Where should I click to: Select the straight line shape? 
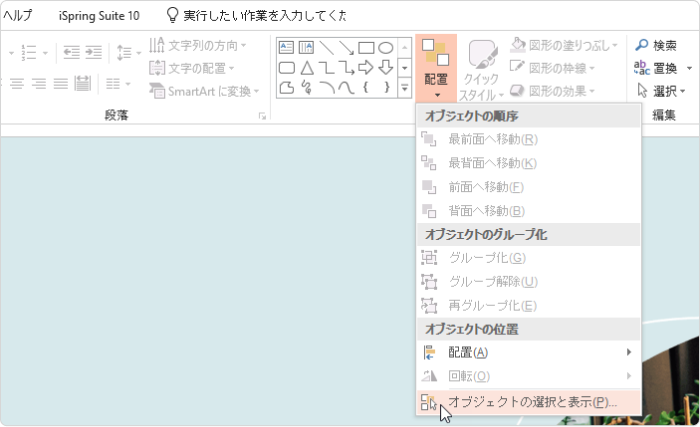[326, 47]
